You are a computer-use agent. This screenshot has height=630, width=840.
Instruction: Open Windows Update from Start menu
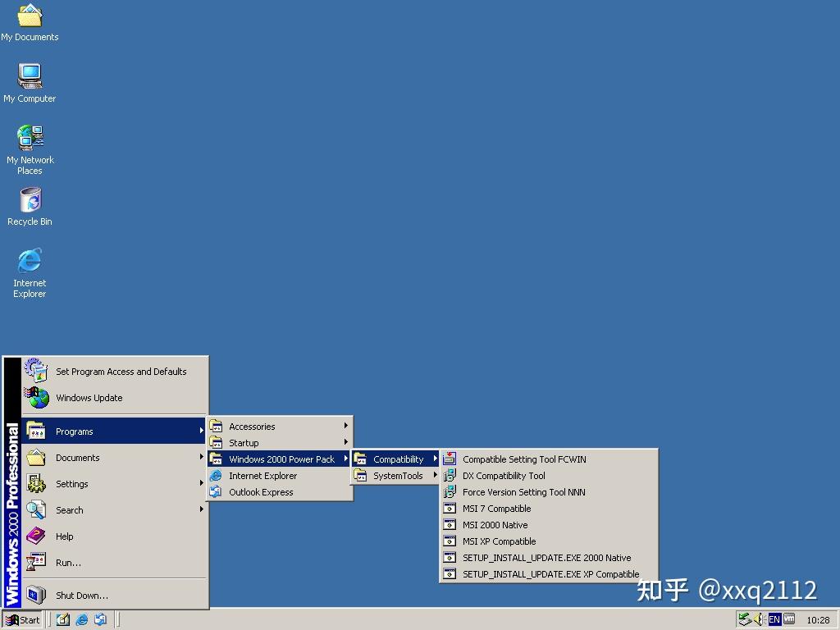pyautogui.click(x=115, y=398)
